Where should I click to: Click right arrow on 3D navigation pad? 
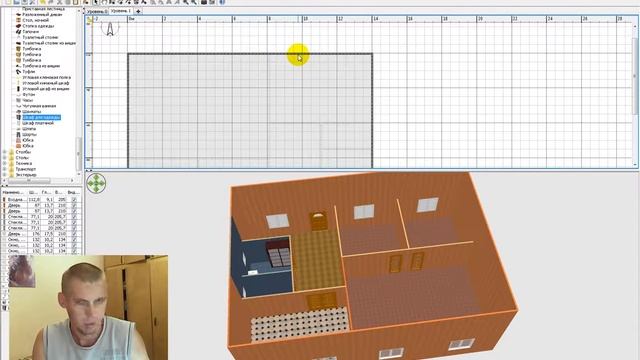coord(102,183)
